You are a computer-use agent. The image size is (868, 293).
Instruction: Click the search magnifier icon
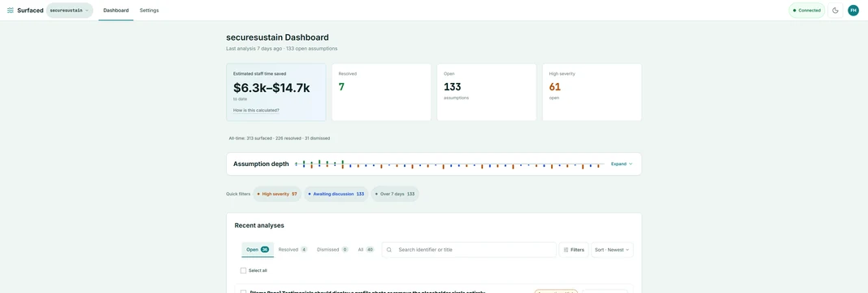(389, 250)
